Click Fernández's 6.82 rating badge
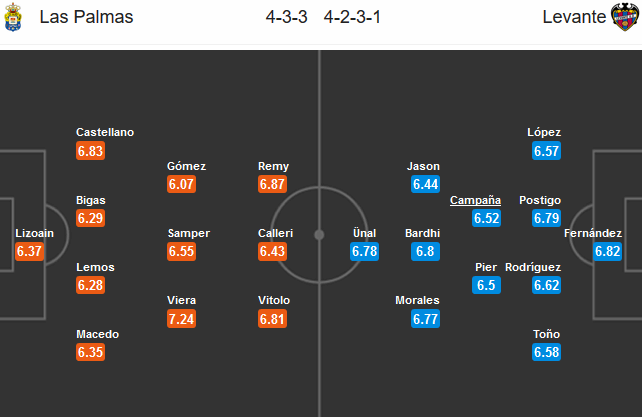 point(607,252)
